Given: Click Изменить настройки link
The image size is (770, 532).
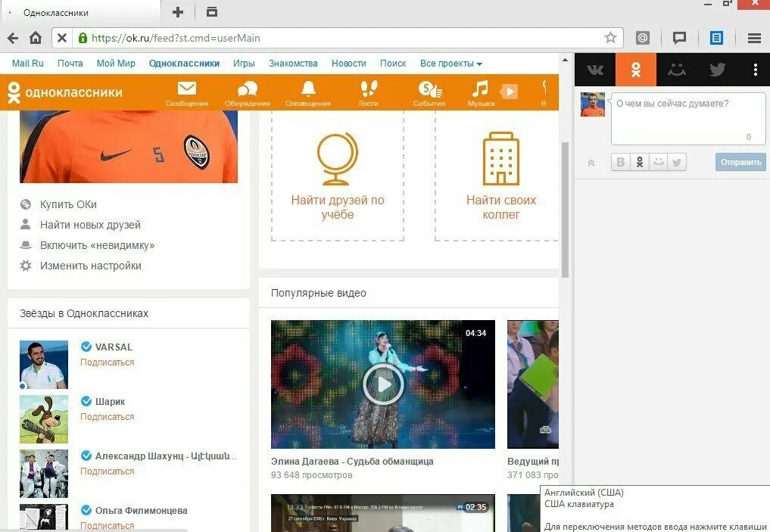Looking at the screenshot, I should click(91, 266).
